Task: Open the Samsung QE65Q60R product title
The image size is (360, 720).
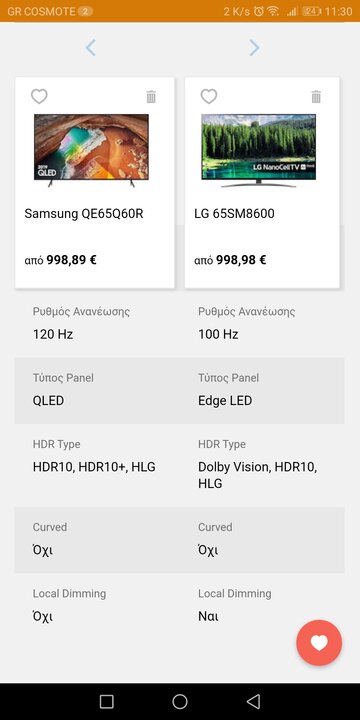Action: [x=84, y=214]
